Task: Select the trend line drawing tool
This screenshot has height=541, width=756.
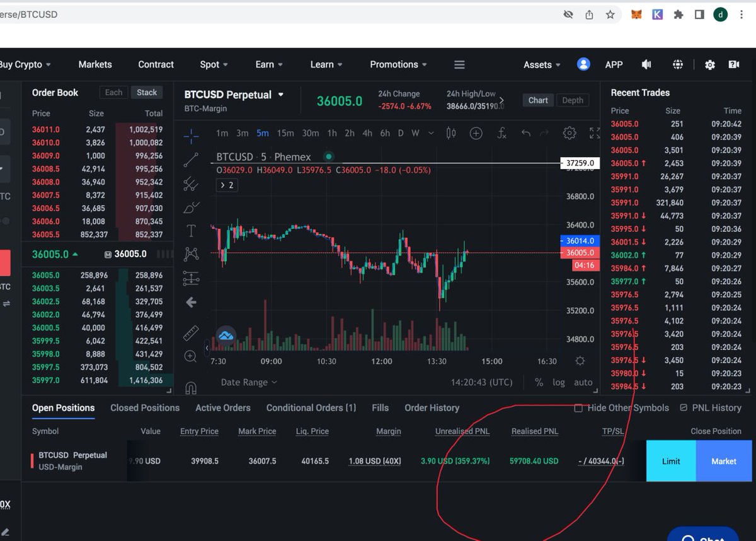Action: (x=191, y=160)
